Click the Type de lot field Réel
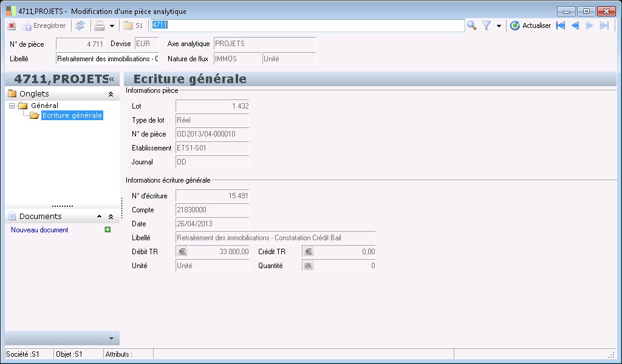622x364 pixels. [212, 120]
